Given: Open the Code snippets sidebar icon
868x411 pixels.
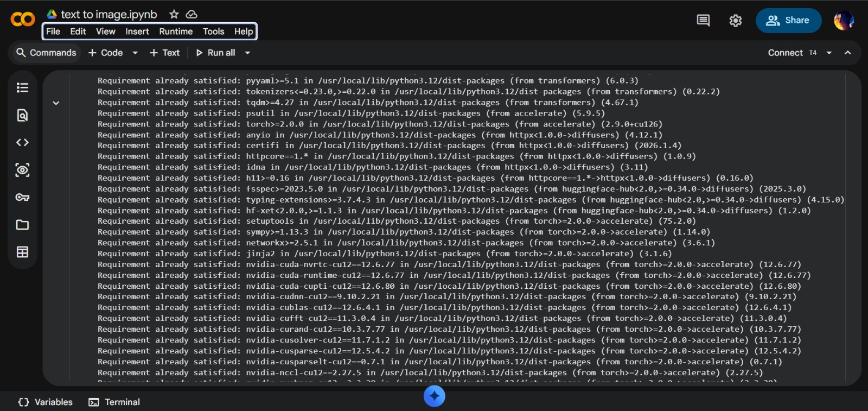Looking at the screenshot, I should [x=22, y=142].
